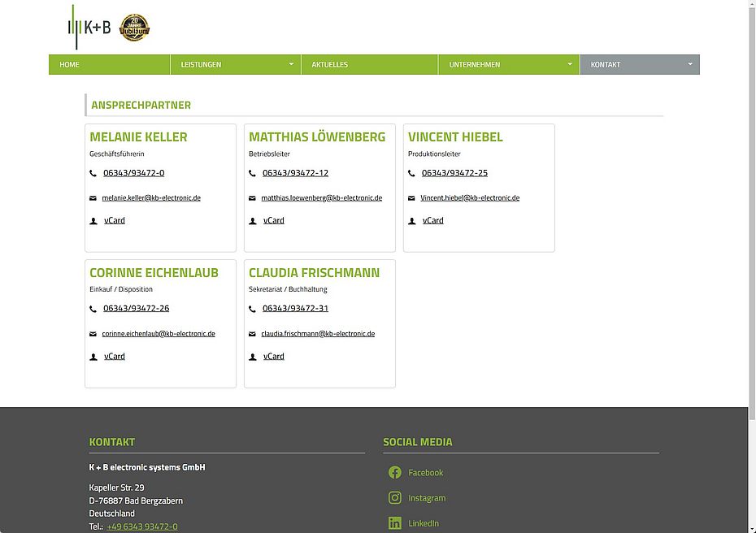Click the Instagram icon in footer
The height and width of the screenshot is (533, 756).
coord(395,498)
